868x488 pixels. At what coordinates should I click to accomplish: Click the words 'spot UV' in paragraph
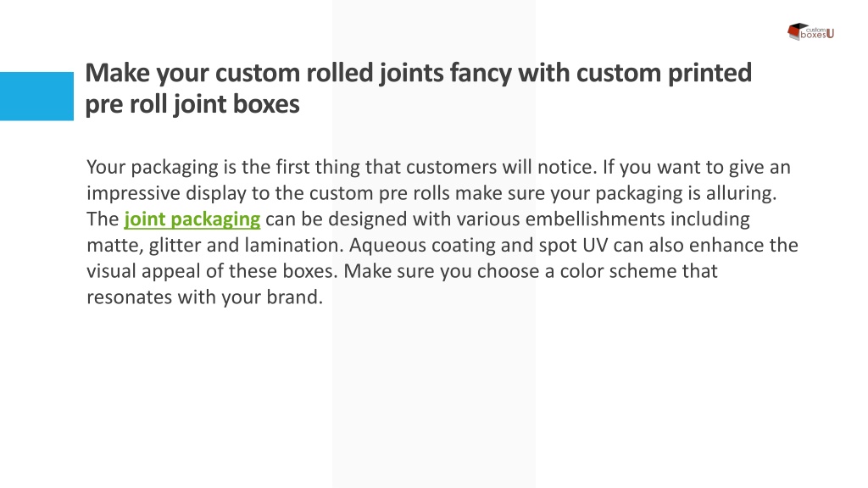click(573, 245)
